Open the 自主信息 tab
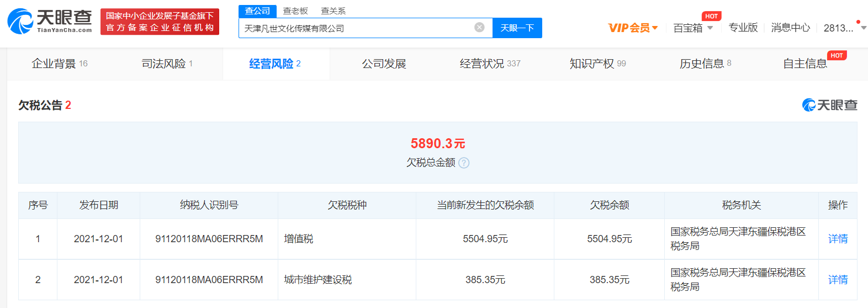Image resolution: width=868 pixels, height=308 pixels. coord(805,64)
